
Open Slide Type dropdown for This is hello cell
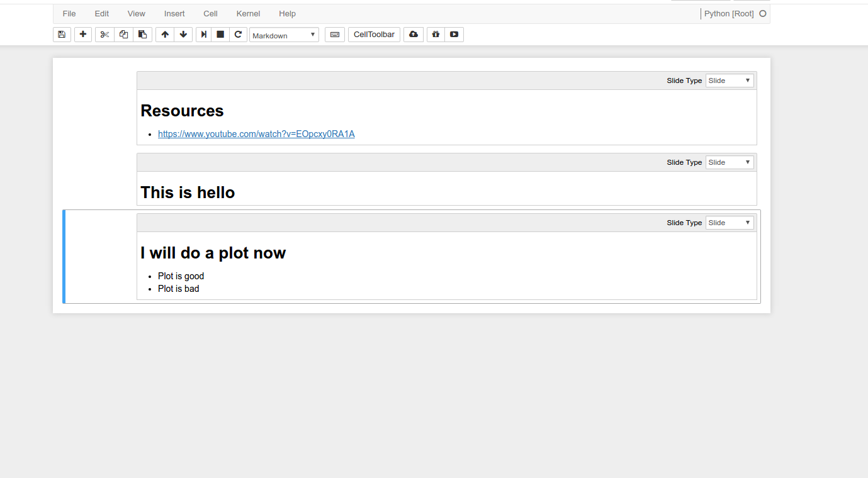[730, 162]
